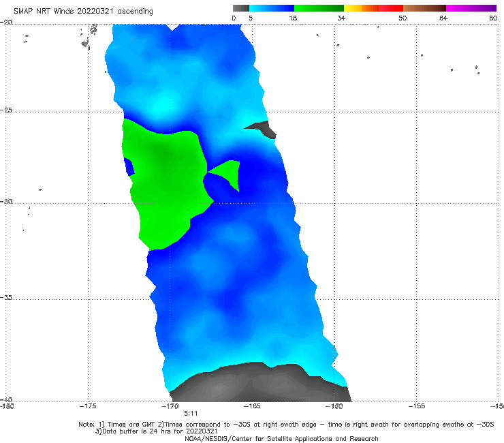Click the colorbar label "64"
This screenshot has width=504, height=443.
pos(443,18)
